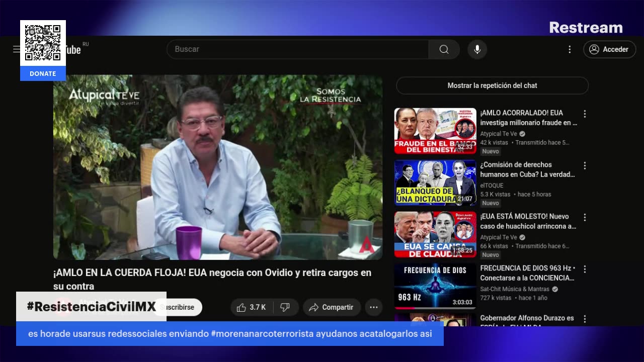
Task: Click Mostrar la repetición del chat
Action: click(492, 85)
